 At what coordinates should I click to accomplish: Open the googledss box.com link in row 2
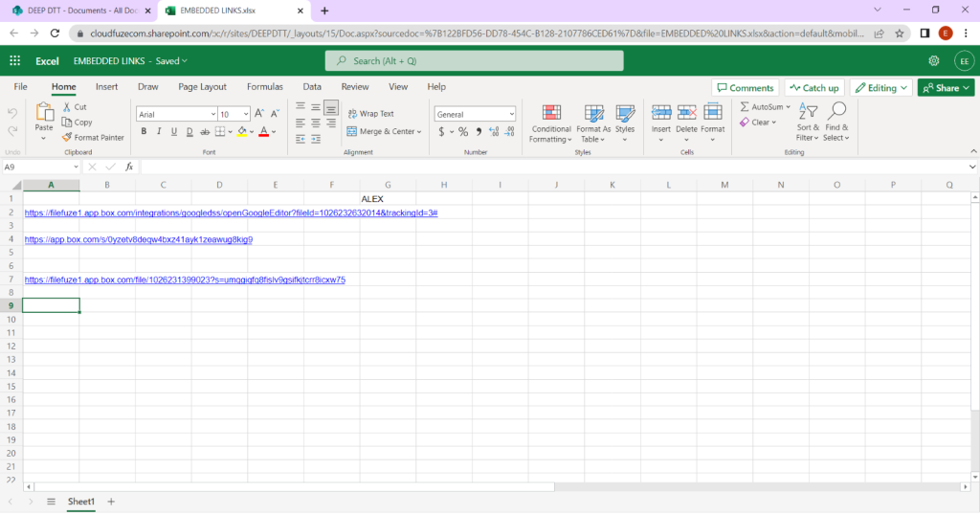[231, 213]
